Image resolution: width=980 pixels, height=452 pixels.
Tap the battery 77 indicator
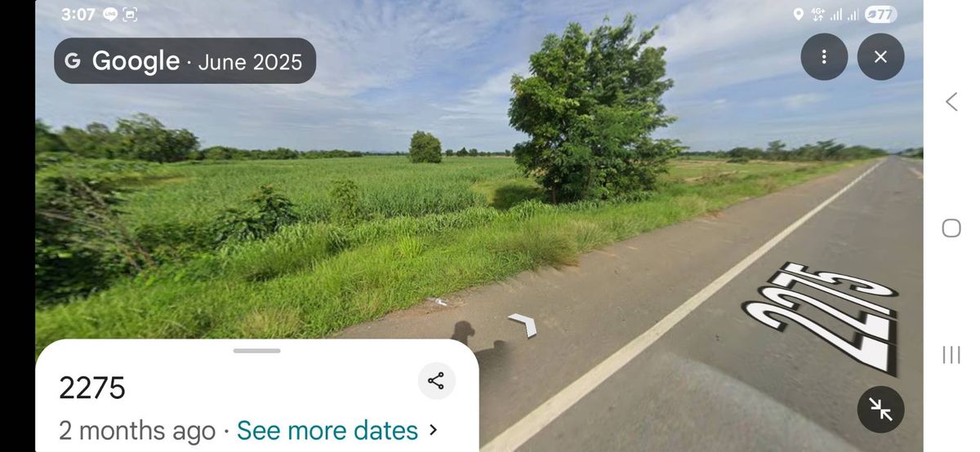coord(880,15)
